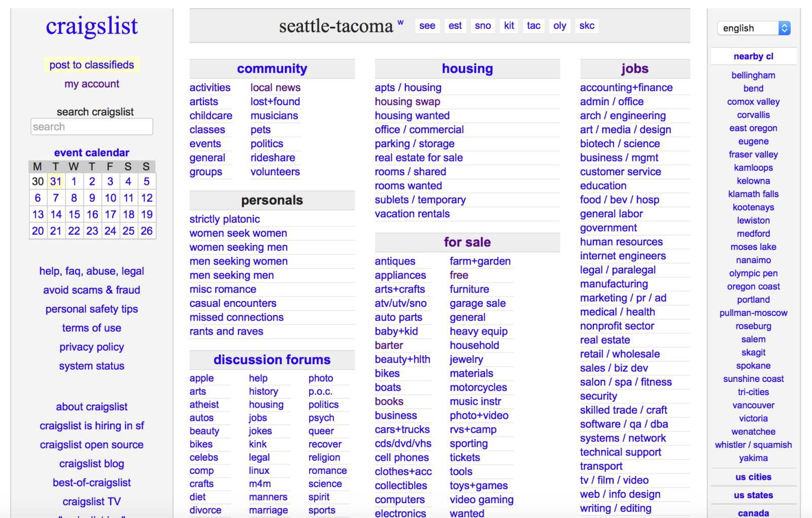Select the 'see' Seattle subarea tab

tap(427, 25)
